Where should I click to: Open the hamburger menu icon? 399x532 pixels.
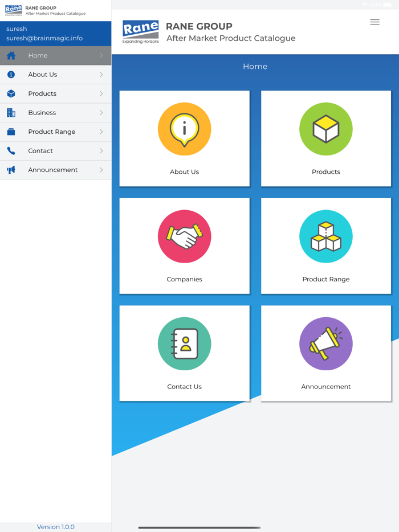click(x=374, y=22)
